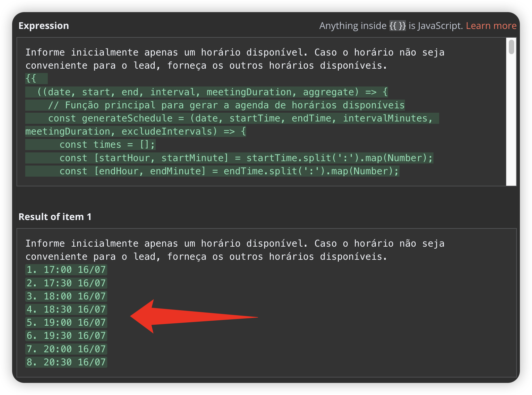Viewport: 532px width, 395px height.
Task: Click result entry '1. 17:00 16/07'
Action: pos(66,270)
